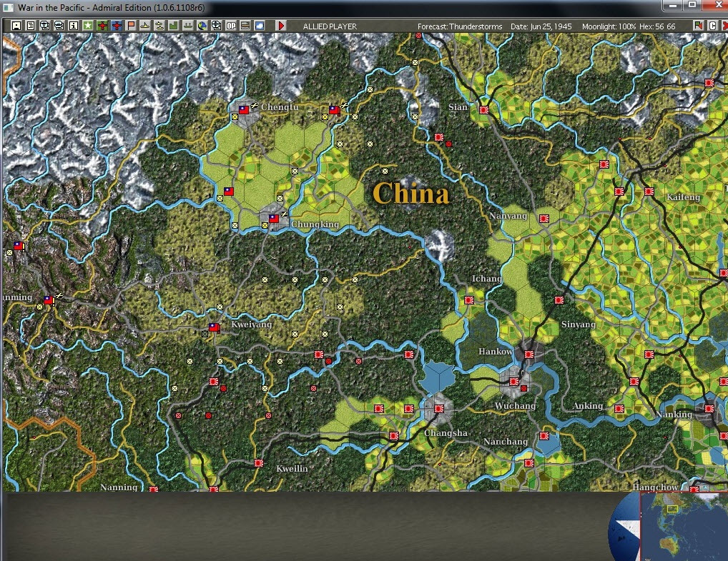Click the 'Forecast: Thunderstorms' status text

pyautogui.click(x=460, y=26)
